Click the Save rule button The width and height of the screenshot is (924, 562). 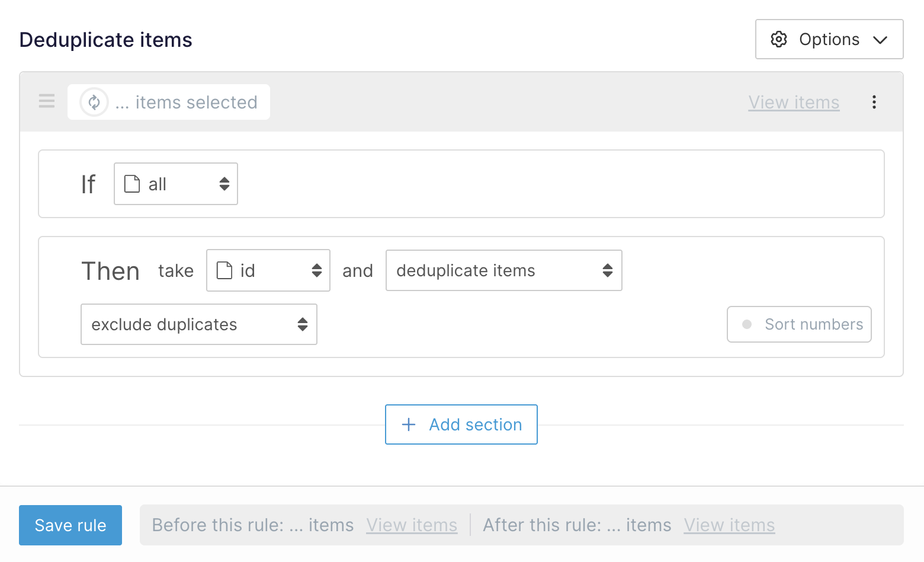[70, 525]
